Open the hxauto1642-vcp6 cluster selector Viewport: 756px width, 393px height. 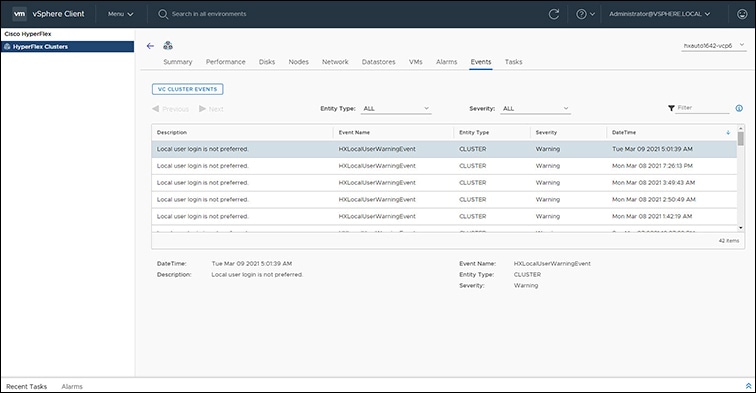click(714, 45)
